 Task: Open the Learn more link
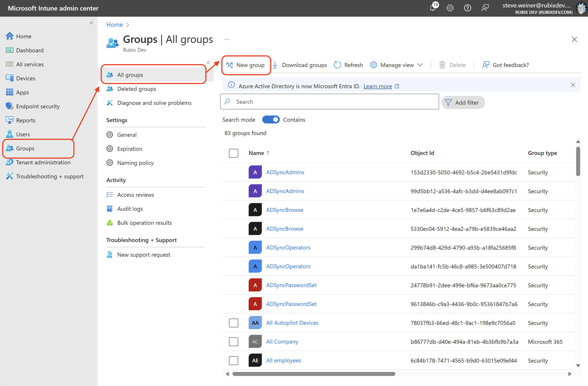pos(378,86)
